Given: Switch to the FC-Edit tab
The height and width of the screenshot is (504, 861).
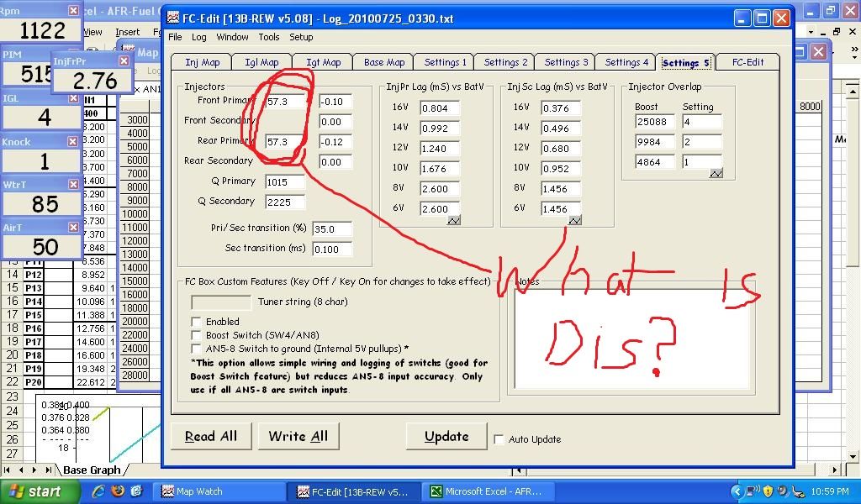Looking at the screenshot, I should click(747, 62).
